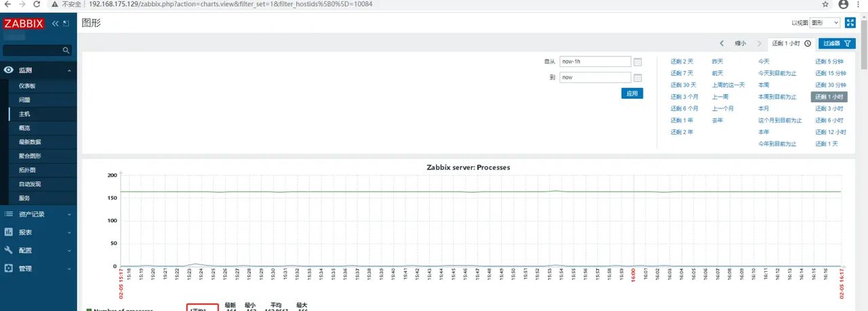868x311 pixels.
Task: Click the list icon beside 资产记录
Action: point(9,214)
